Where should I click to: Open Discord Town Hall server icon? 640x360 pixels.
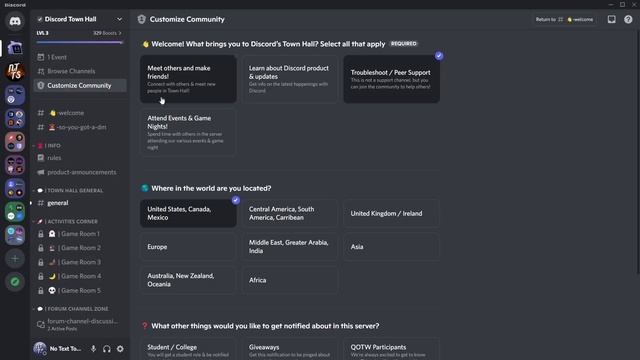pyautogui.click(x=15, y=48)
